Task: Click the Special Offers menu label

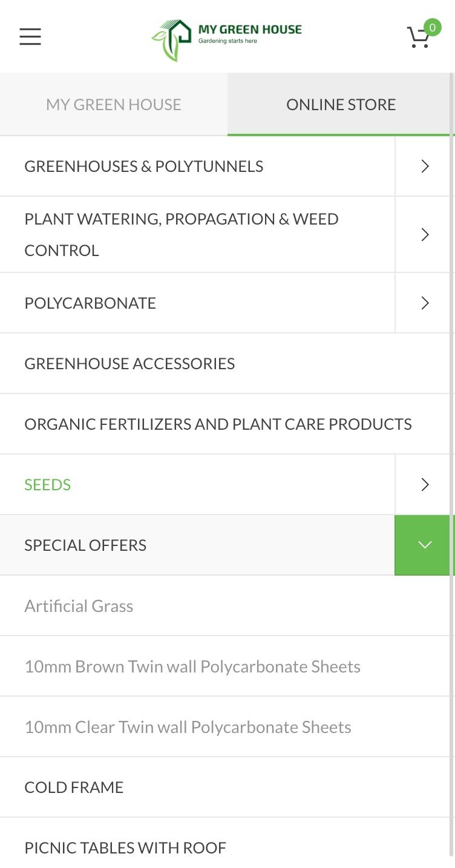Action: pyautogui.click(x=85, y=545)
